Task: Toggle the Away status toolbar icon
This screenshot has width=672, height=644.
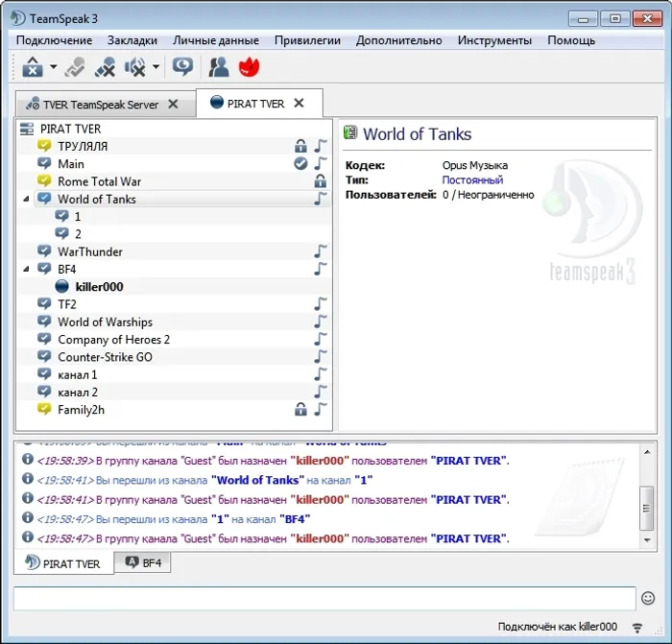Action: 75,67
